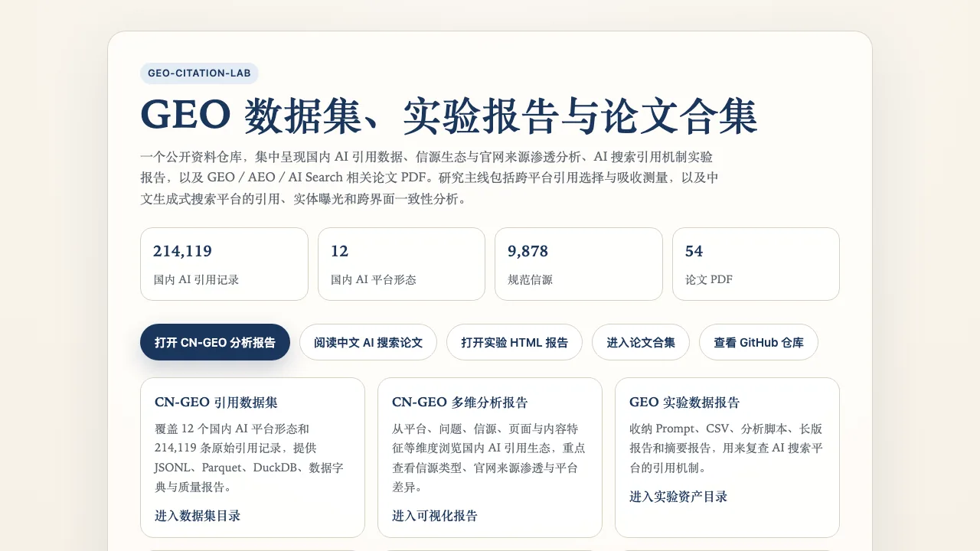Follow the 进入实验资产目录 link
980x551 pixels.
pos(678,497)
